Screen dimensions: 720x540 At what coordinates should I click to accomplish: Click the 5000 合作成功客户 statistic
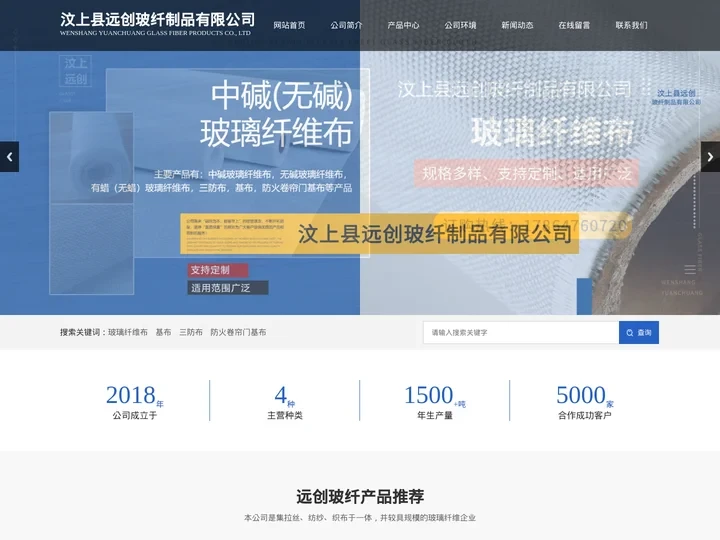pos(585,402)
